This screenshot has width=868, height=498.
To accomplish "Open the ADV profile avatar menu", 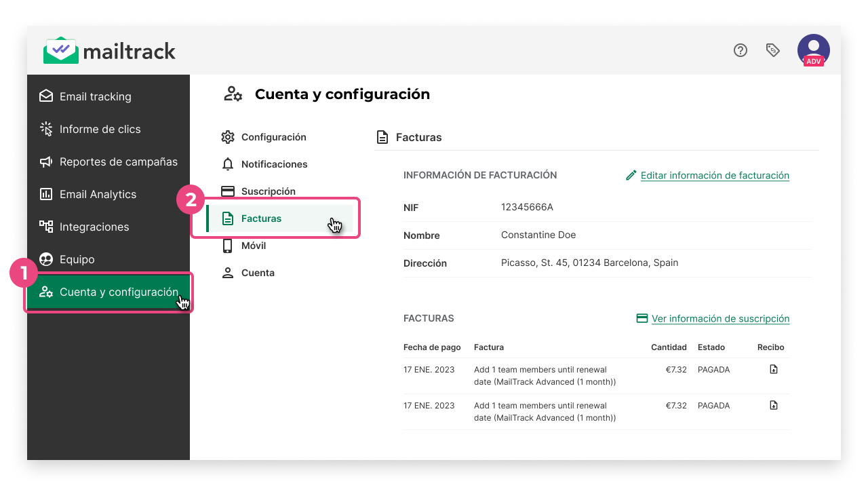I will point(813,50).
